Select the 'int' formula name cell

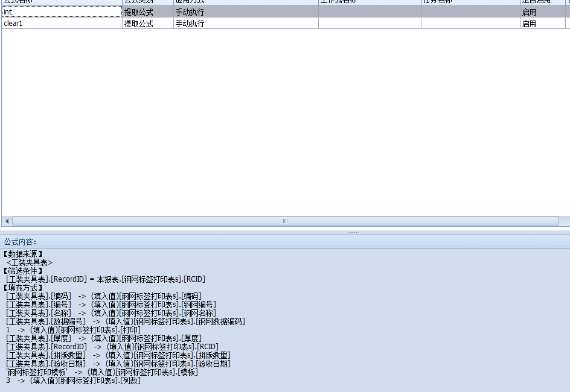62,12
